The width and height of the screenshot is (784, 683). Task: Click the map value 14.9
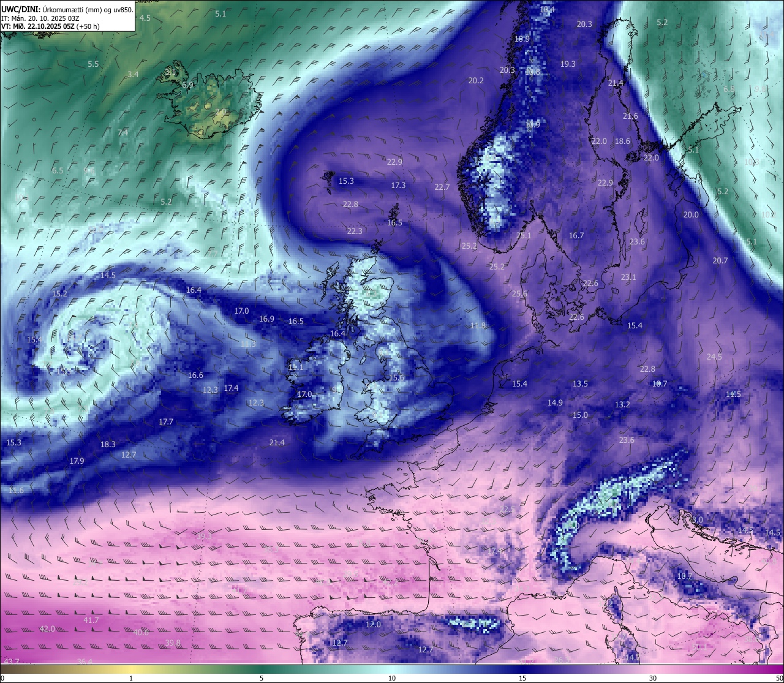pos(555,402)
